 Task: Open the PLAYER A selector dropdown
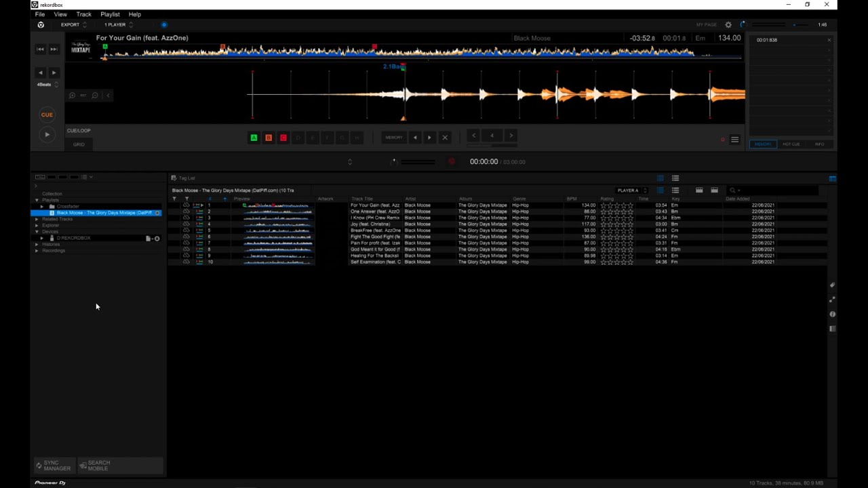(x=632, y=190)
